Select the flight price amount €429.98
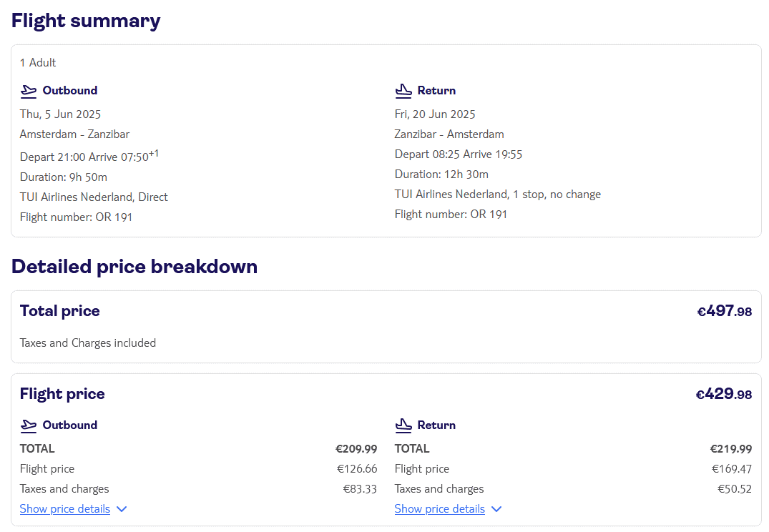Image resolution: width=769 pixels, height=532 pixels. [x=723, y=394]
